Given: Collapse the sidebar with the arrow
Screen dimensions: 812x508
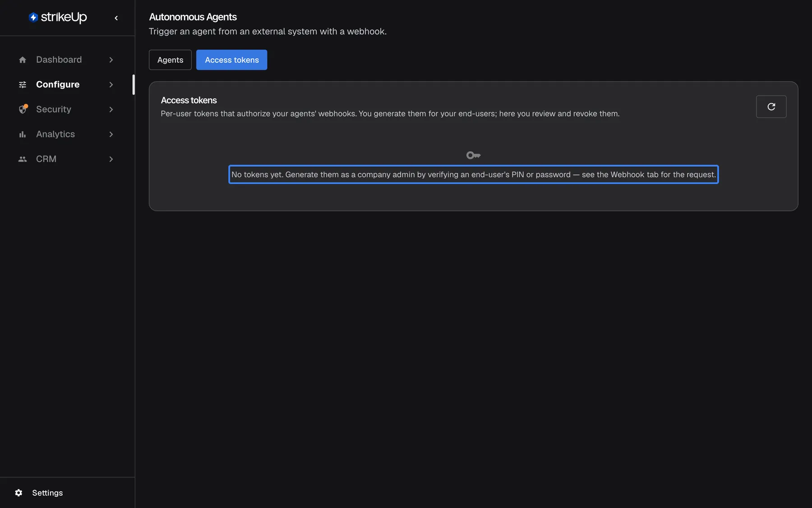Looking at the screenshot, I should (x=116, y=18).
